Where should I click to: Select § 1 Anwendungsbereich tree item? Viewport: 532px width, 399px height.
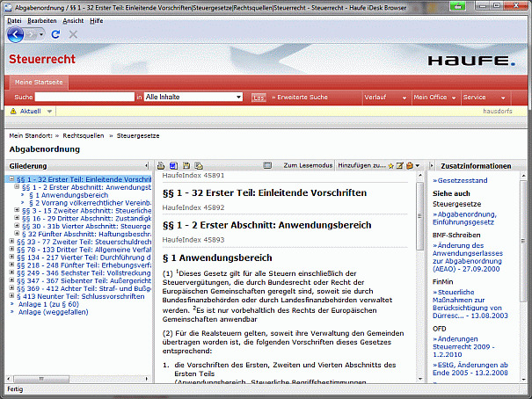(69, 195)
